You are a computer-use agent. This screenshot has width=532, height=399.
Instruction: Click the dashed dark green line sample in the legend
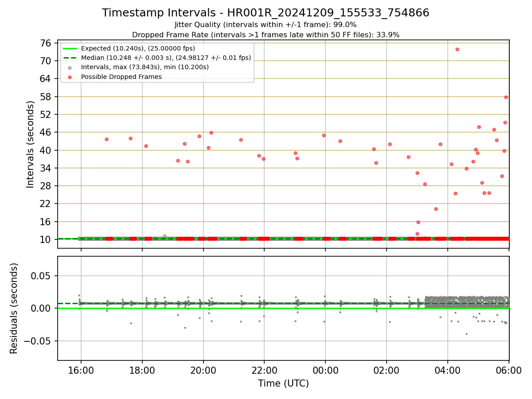click(70, 58)
